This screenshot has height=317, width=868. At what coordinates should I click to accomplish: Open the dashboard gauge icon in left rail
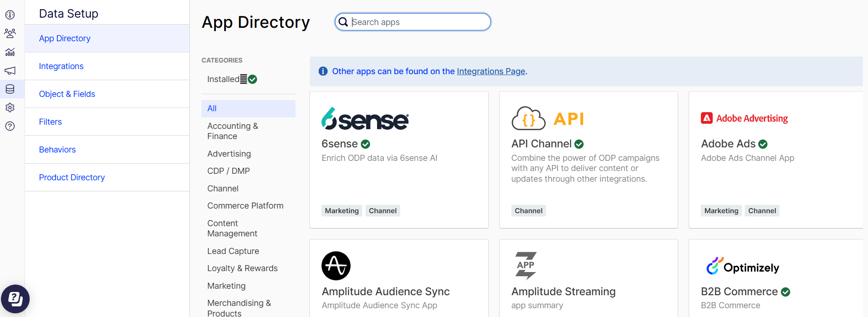[10, 15]
